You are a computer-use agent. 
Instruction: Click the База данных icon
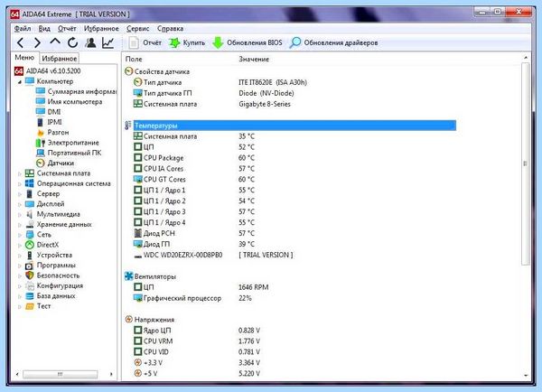30,296
